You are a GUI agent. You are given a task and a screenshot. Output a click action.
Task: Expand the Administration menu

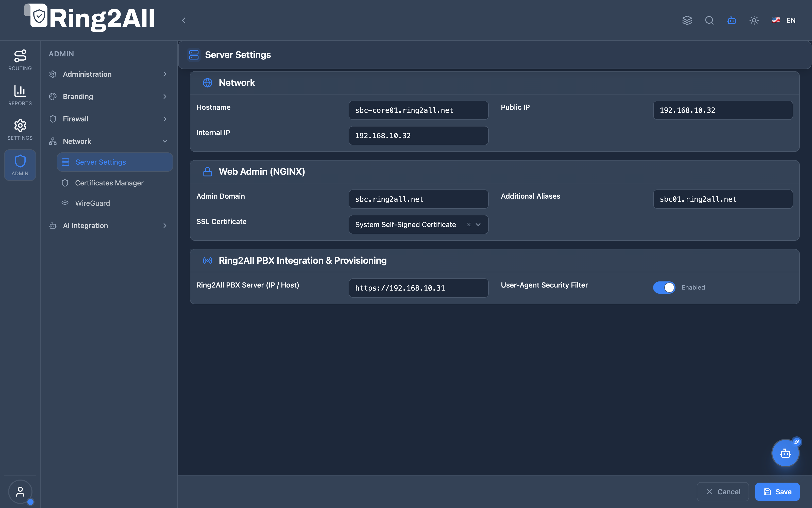(108, 74)
